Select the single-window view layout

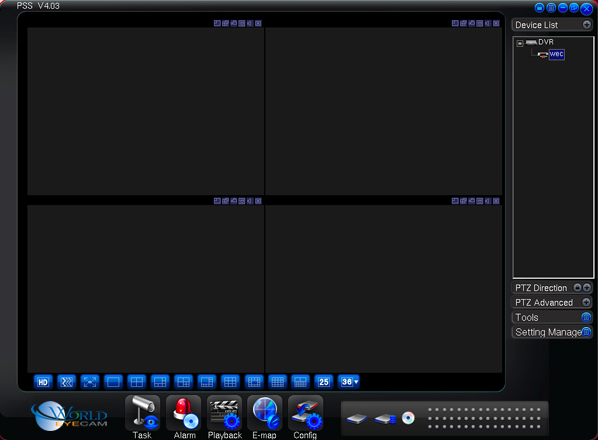tap(113, 382)
